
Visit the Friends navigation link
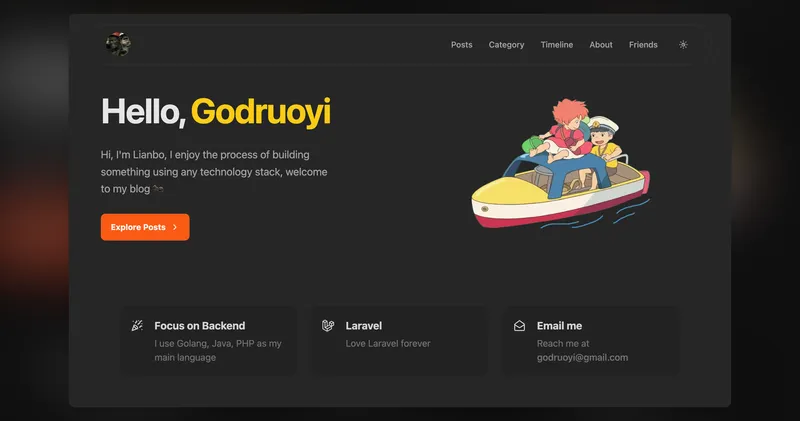coord(643,45)
